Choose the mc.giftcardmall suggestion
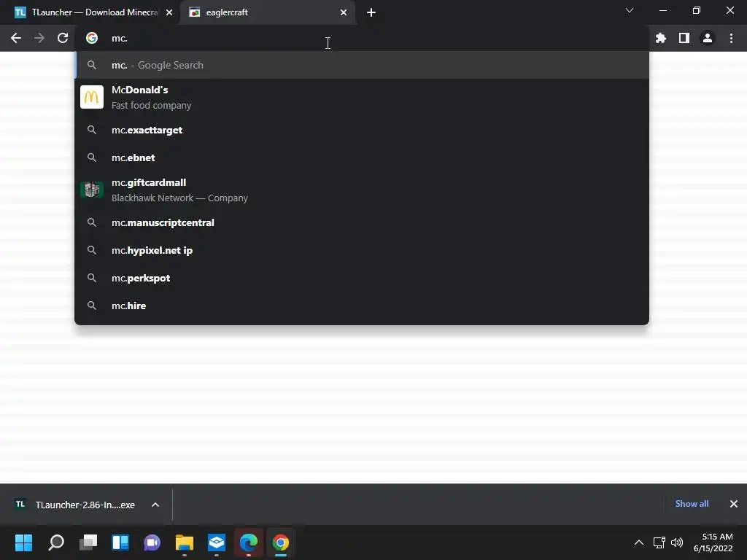Screen dimensions: 747x560 tap(362, 190)
